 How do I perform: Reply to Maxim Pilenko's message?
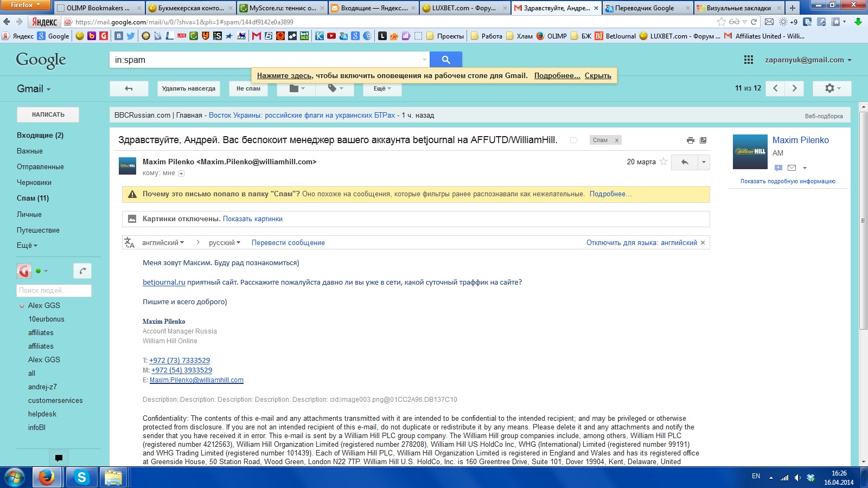[x=685, y=162]
